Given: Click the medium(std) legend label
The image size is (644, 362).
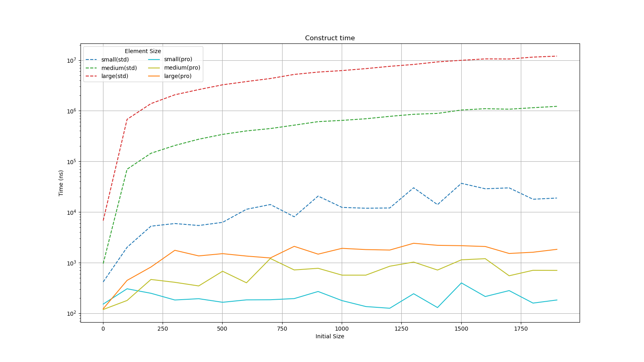Looking at the screenshot, I should tap(119, 68).
